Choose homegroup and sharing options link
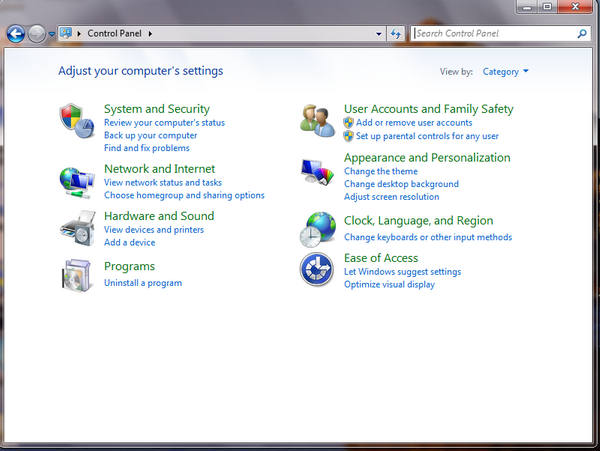The image size is (600, 451). (x=184, y=195)
